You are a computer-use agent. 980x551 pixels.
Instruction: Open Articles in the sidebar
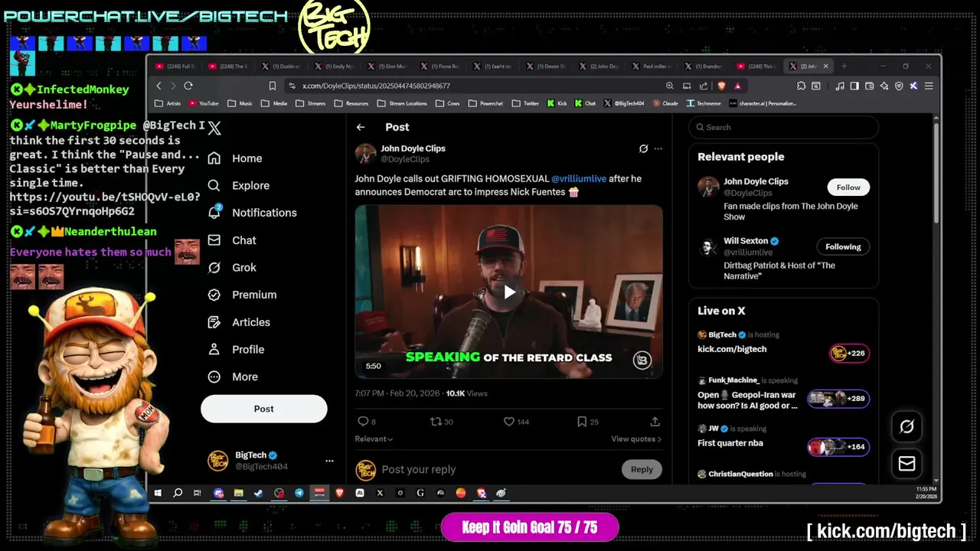239,322
